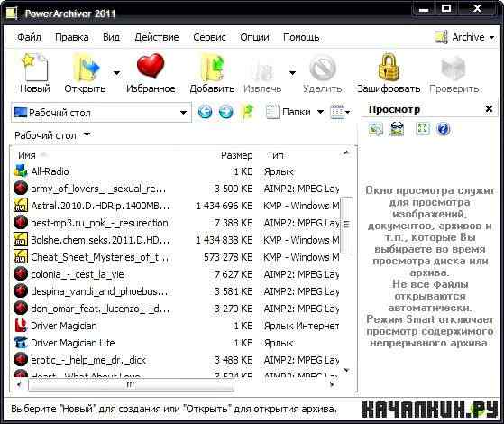
Task: Click the Archive icon in the menu bar
Action: point(441,37)
